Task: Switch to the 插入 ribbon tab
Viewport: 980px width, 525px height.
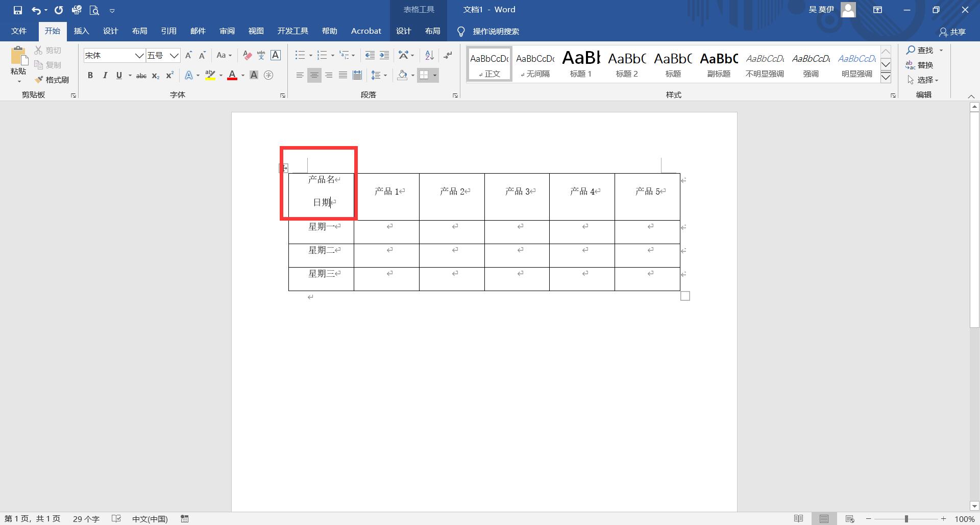Action: [81, 31]
